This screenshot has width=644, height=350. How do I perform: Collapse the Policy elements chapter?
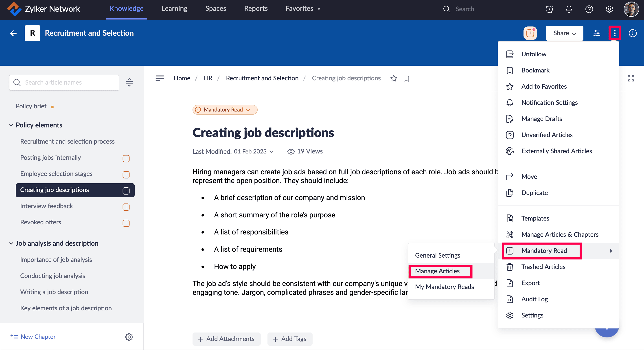(11, 125)
